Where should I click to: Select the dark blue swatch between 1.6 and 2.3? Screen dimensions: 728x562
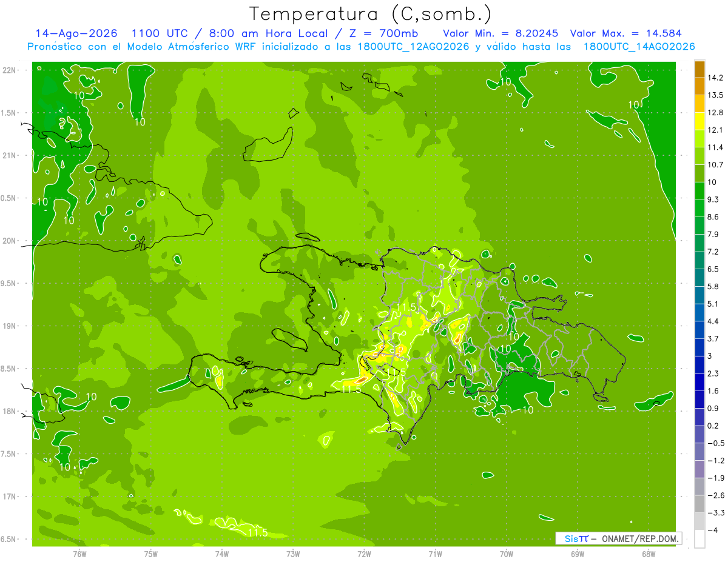[699, 382]
